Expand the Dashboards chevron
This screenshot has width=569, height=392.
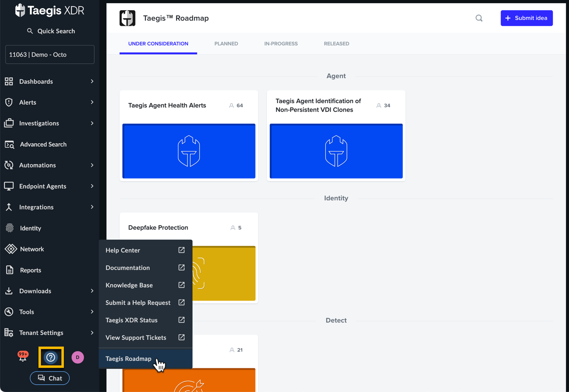point(92,81)
